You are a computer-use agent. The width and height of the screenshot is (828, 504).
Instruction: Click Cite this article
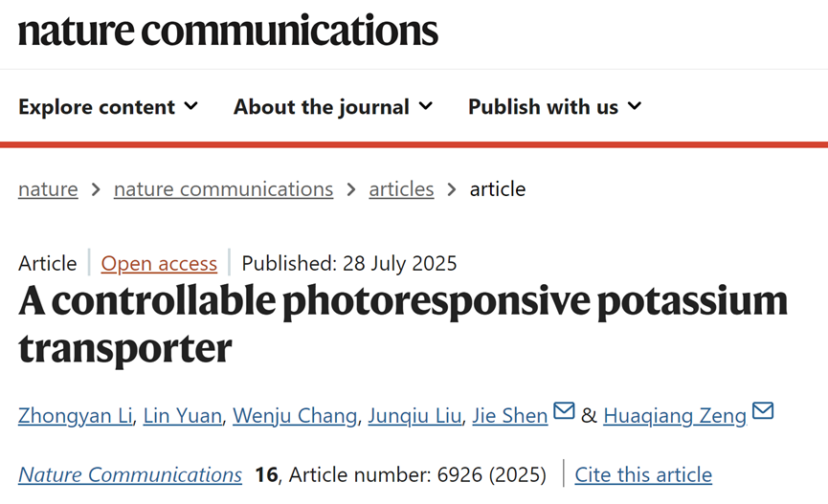[643, 474]
